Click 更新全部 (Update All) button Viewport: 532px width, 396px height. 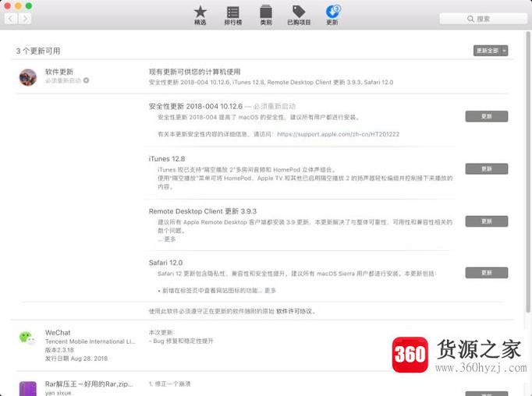(488, 51)
